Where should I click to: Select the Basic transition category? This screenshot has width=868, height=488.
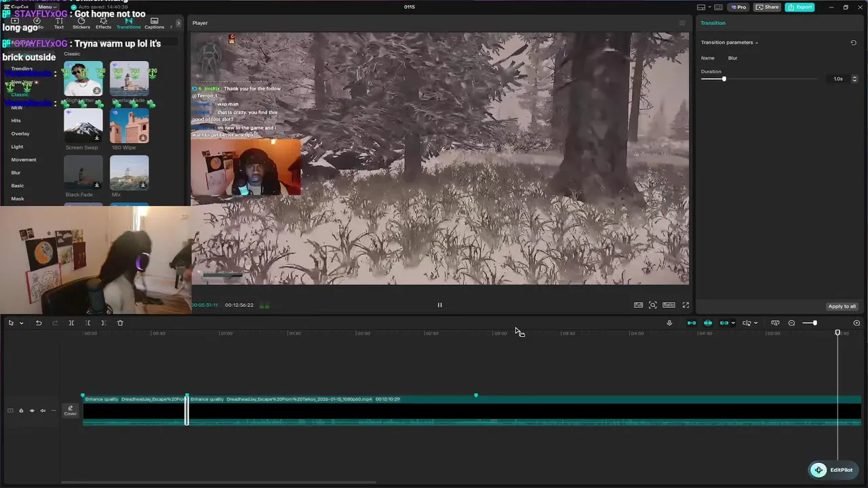(x=18, y=186)
